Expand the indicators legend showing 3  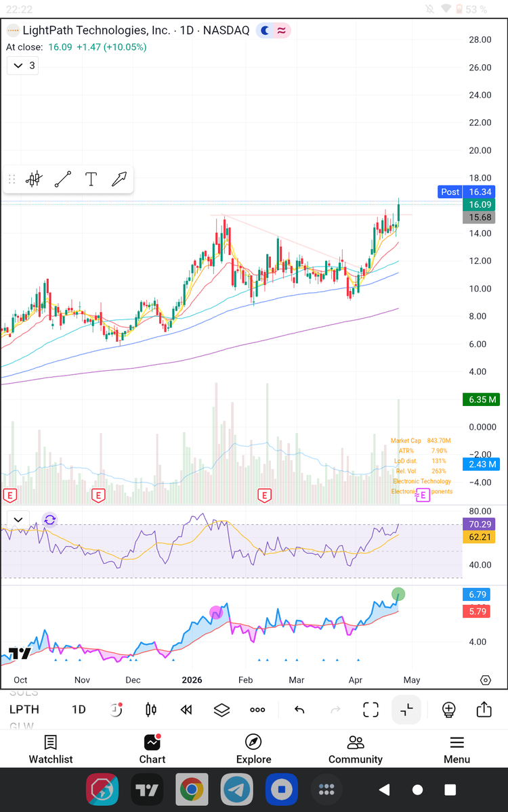tap(22, 66)
